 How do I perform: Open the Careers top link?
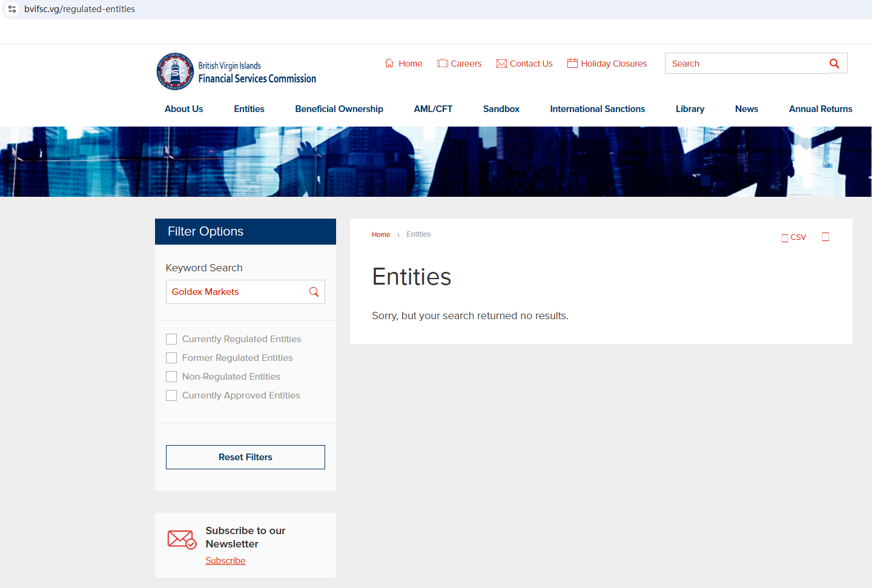(x=466, y=64)
